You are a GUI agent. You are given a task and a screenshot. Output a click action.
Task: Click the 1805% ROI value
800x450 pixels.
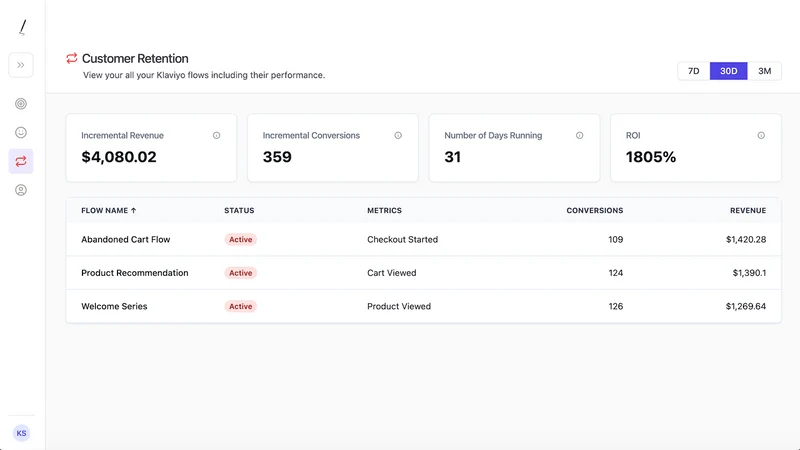[651, 157]
